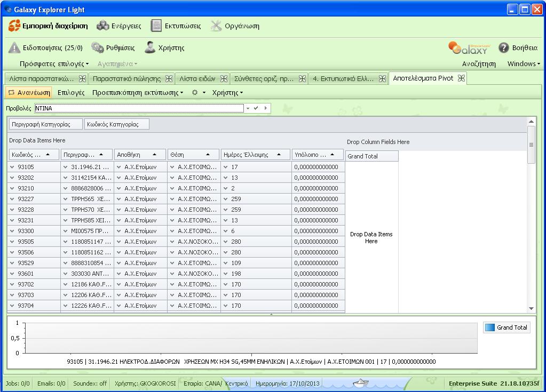
Task: Click scroll up arrow of pivot grid
Action: 531,122
